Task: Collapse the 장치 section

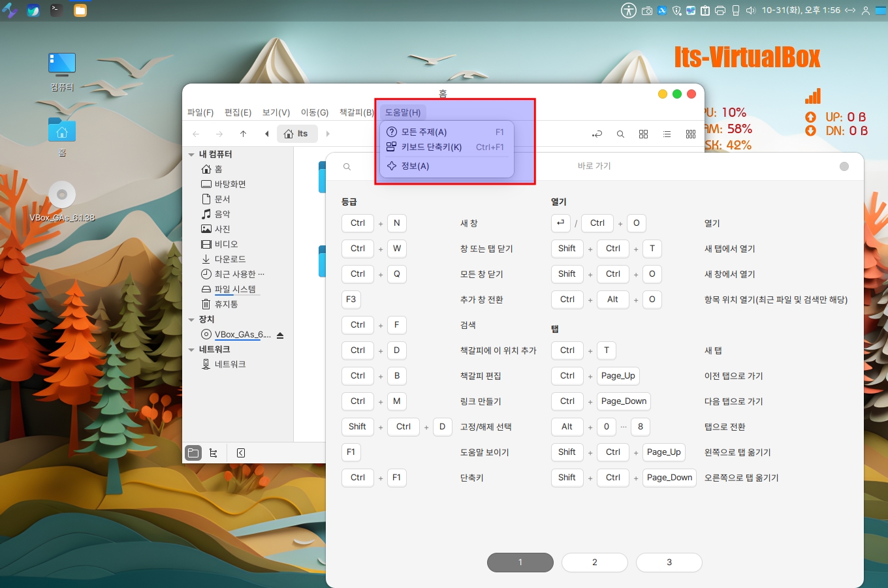Action: click(191, 320)
